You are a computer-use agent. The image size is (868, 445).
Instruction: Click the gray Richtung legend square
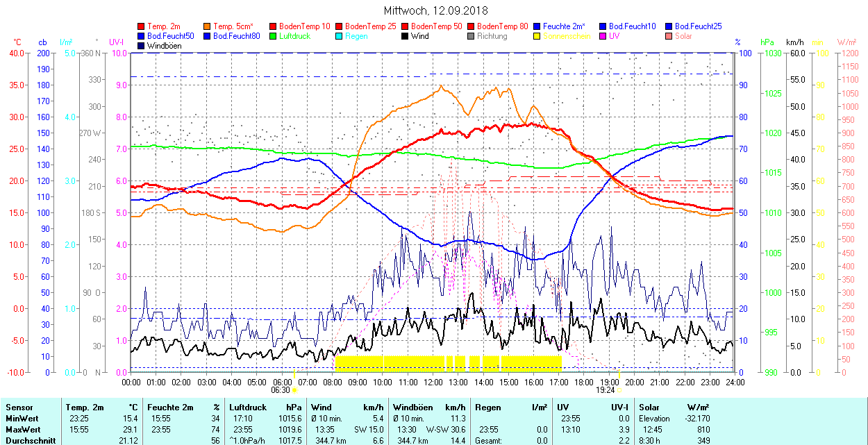(x=471, y=36)
